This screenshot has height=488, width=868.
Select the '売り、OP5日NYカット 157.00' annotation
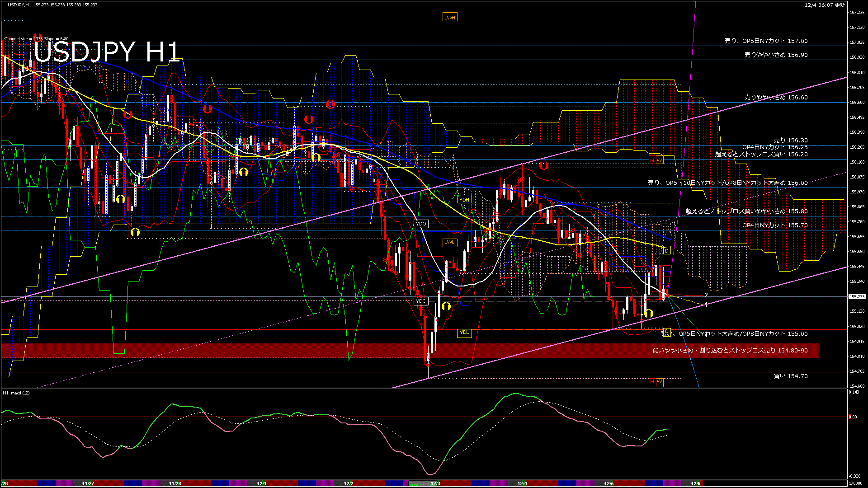[766, 41]
